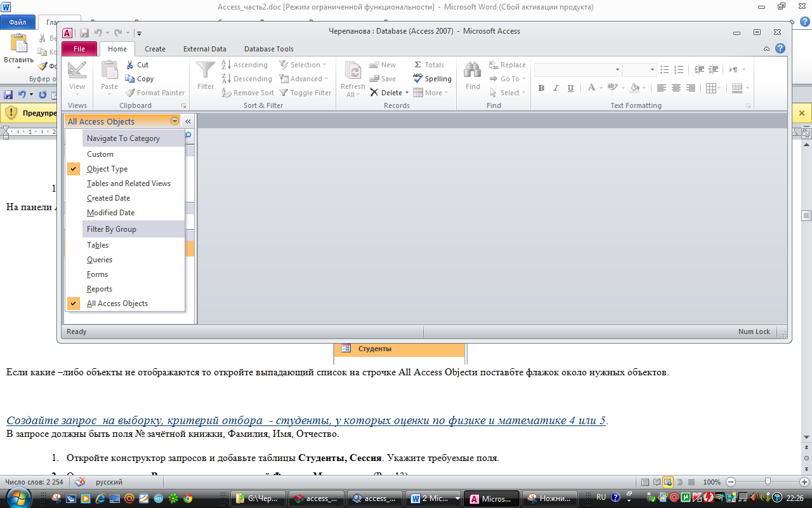
Task: Open the font size combo box
Action: click(639, 70)
